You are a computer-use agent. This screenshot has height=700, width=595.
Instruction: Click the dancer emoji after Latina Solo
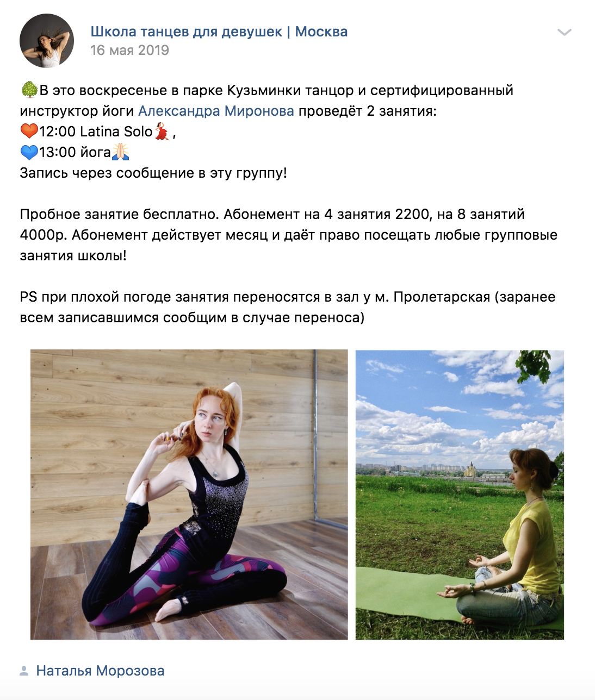click(162, 131)
